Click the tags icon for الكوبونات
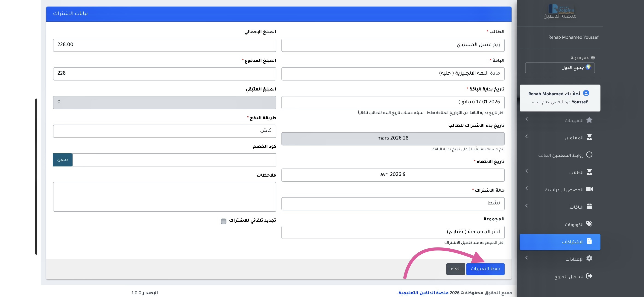Viewport: 644px width, 297px height. tap(589, 224)
